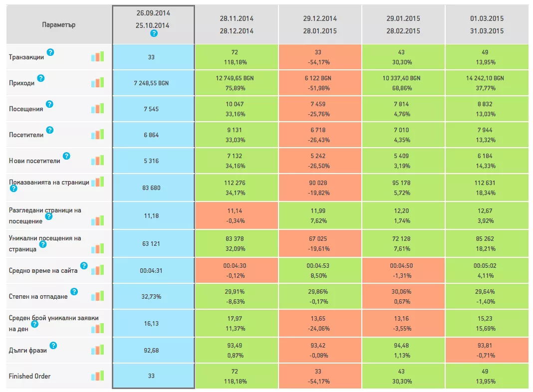Open chart icon for Уникални посещения на страница

point(97,249)
